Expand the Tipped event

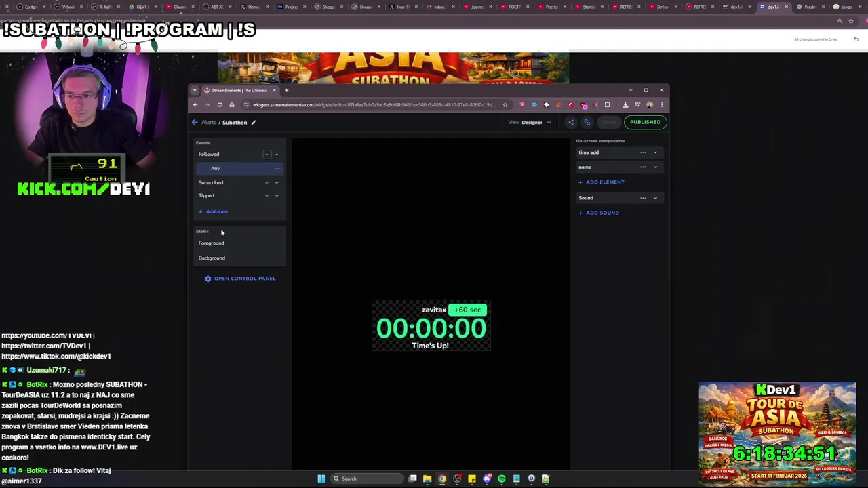tap(277, 196)
